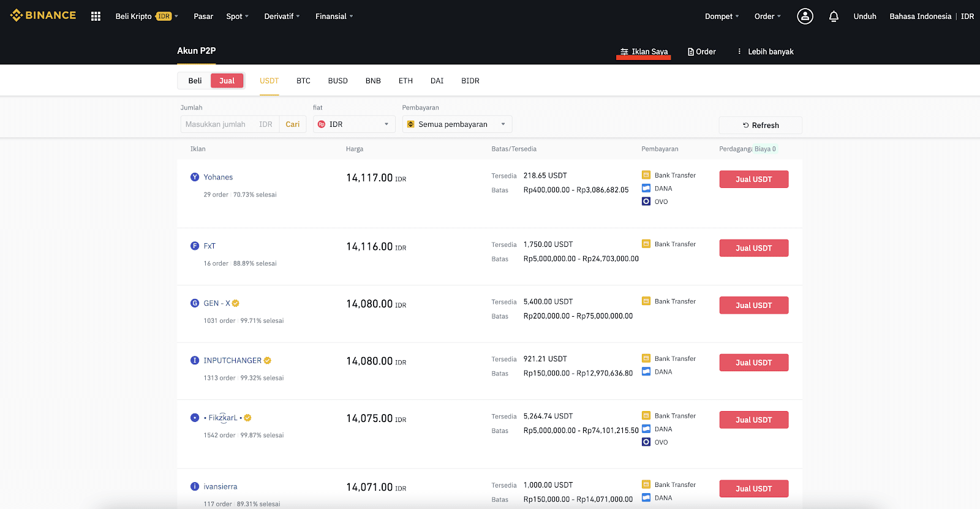The width and height of the screenshot is (980, 509).
Task: Click the Semua pembayaran payment icon
Action: [411, 124]
